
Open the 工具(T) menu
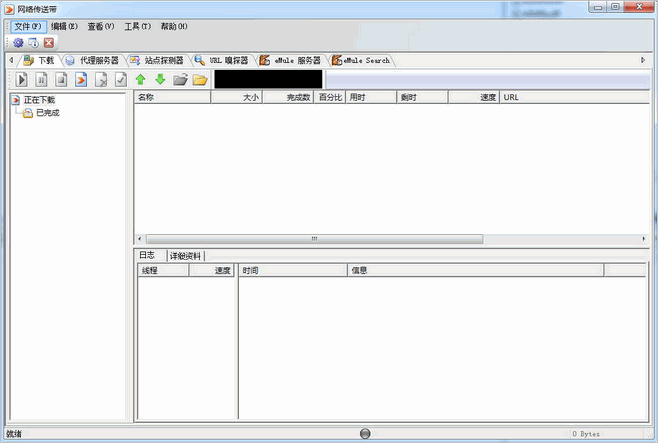[138, 26]
